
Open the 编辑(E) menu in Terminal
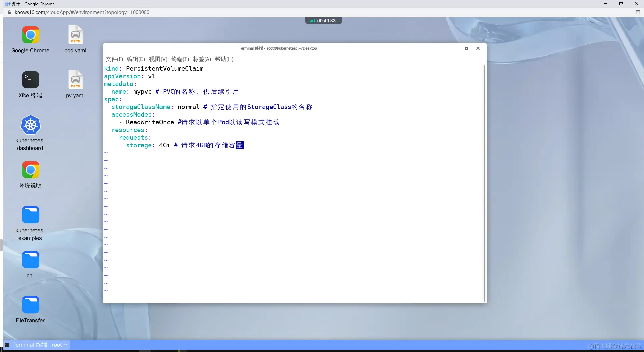136,59
